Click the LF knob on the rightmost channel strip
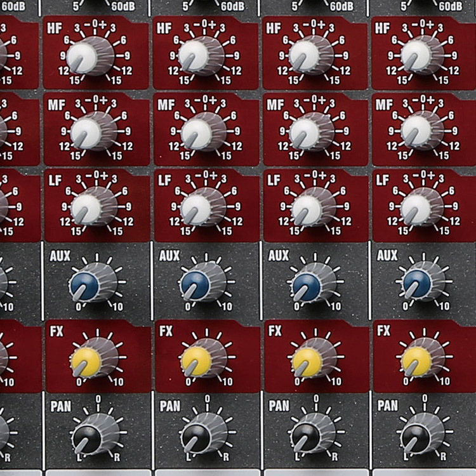The height and width of the screenshot is (476, 476). click(423, 207)
